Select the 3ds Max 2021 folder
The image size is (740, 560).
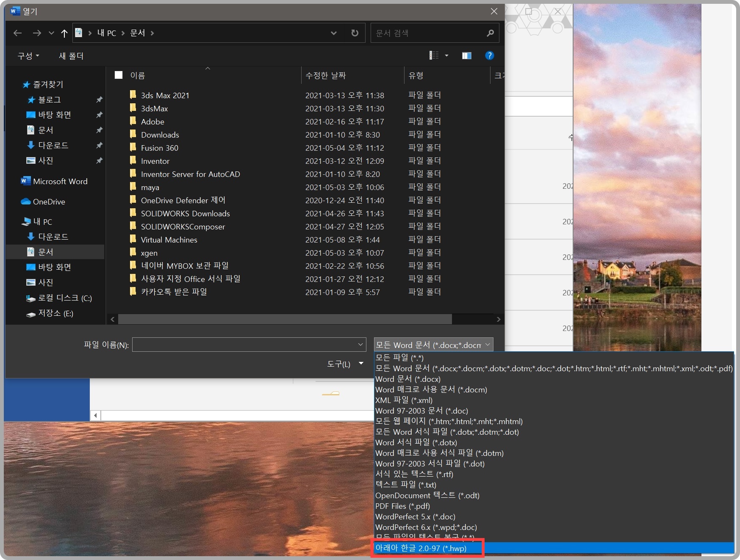pyautogui.click(x=165, y=95)
